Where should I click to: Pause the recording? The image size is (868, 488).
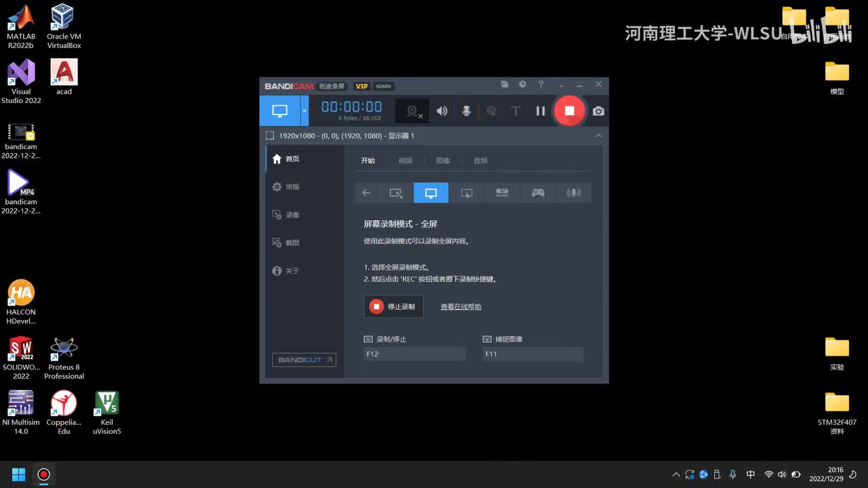(x=540, y=111)
